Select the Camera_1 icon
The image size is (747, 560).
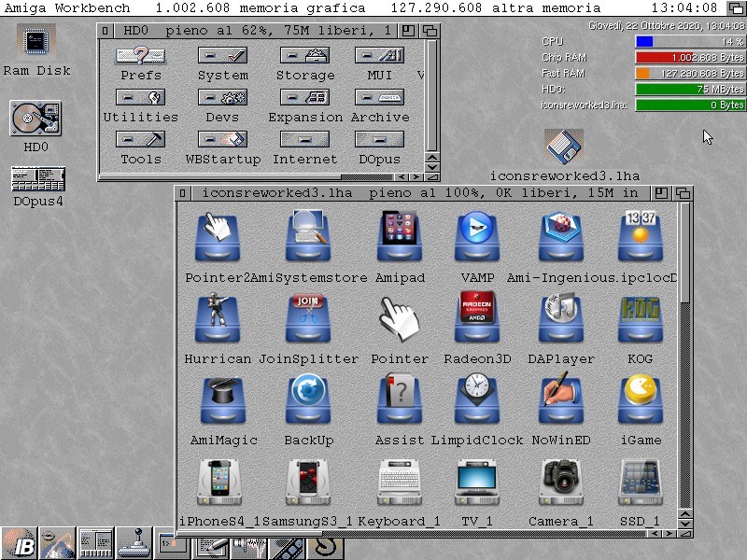coord(560,482)
